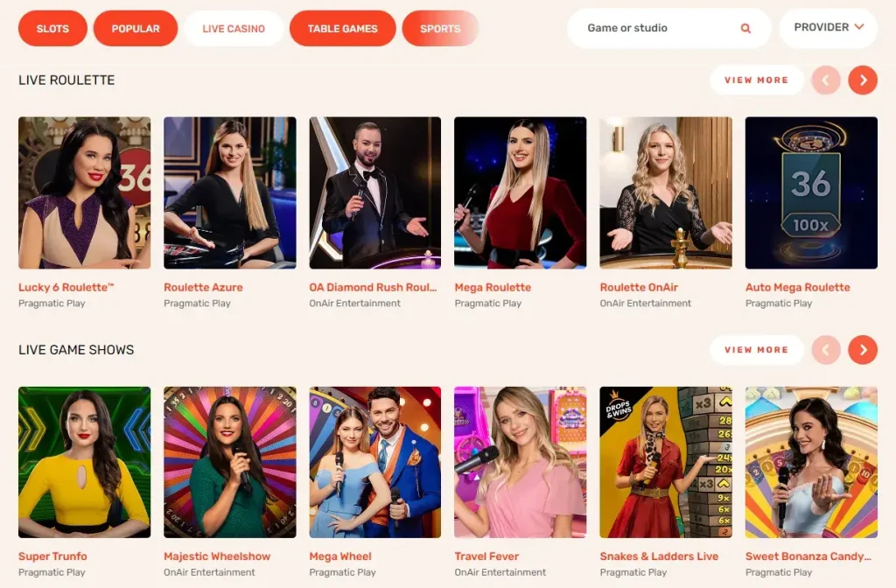Screen dimensions: 896x588
Task: Open Lucky 6 Roulette game thumbnail
Action: (x=85, y=192)
